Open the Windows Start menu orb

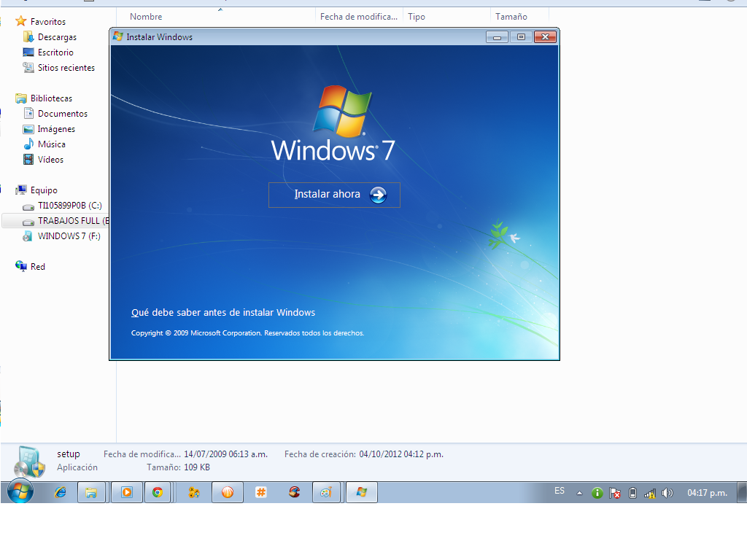point(20,492)
